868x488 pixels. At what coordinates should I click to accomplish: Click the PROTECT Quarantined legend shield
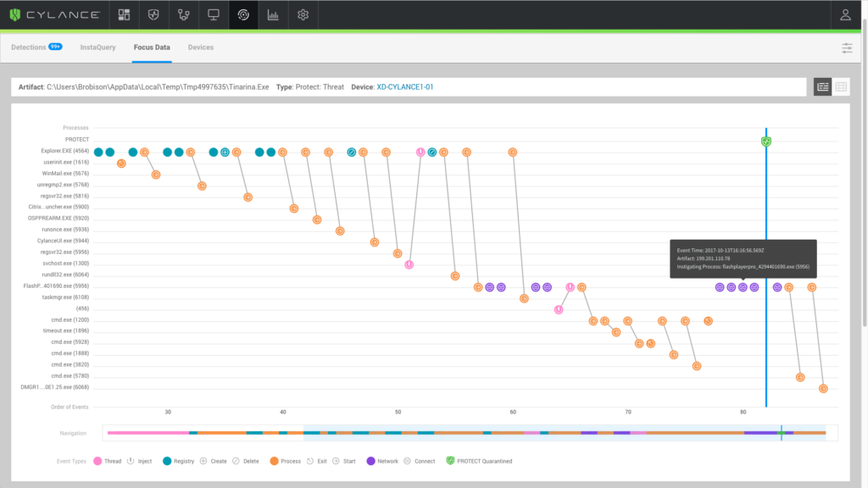[450, 461]
